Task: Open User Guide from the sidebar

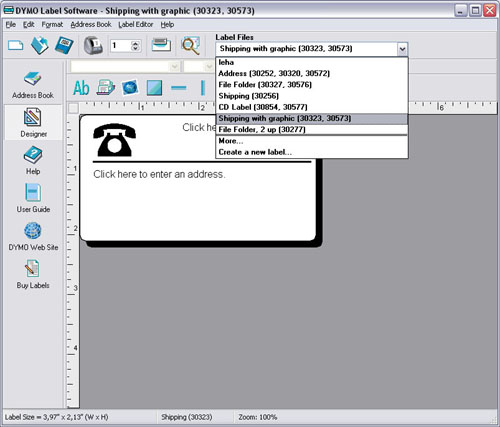Action: pyautogui.click(x=33, y=198)
